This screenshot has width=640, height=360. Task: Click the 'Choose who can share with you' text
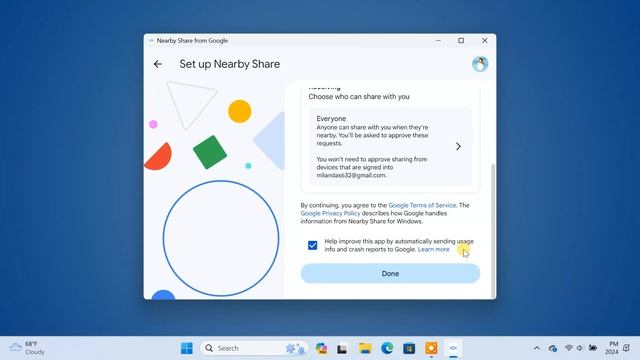tap(359, 97)
